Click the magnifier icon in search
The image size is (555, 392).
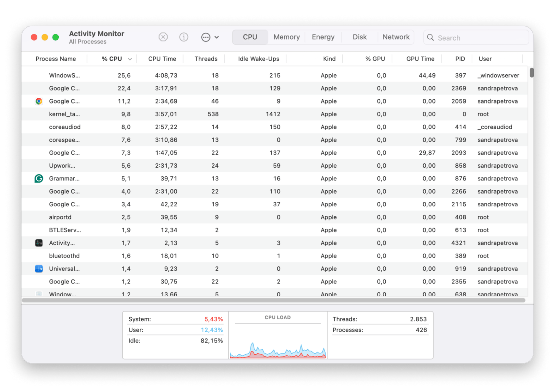430,38
